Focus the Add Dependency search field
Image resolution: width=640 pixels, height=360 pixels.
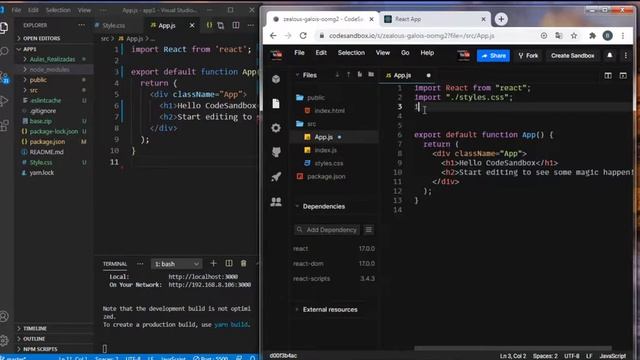327,230
